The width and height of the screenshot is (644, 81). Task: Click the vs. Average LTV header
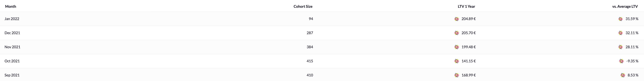[x=625, y=6]
